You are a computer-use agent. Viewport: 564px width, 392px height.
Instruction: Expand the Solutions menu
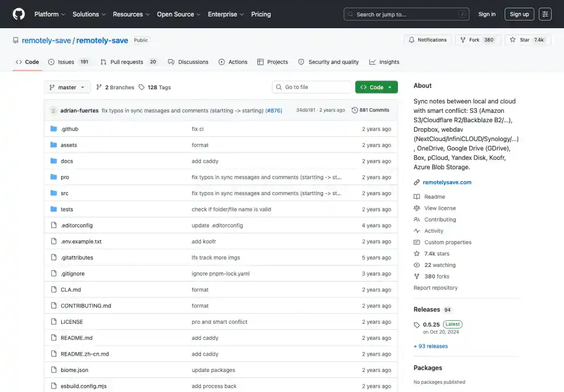click(x=89, y=14)
